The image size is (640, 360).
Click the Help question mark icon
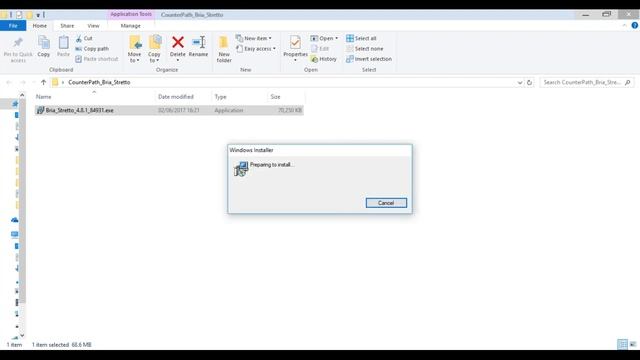coord(635,25)
